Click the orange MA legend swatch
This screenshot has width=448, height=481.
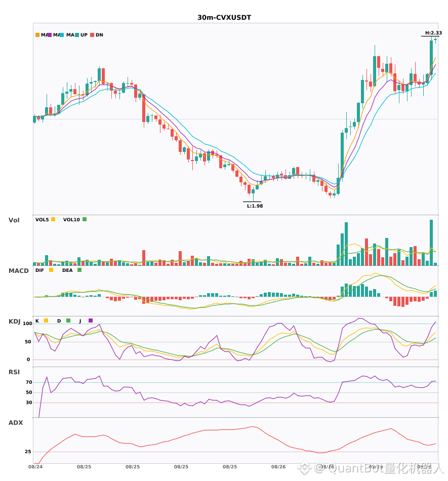coord(37,35)
